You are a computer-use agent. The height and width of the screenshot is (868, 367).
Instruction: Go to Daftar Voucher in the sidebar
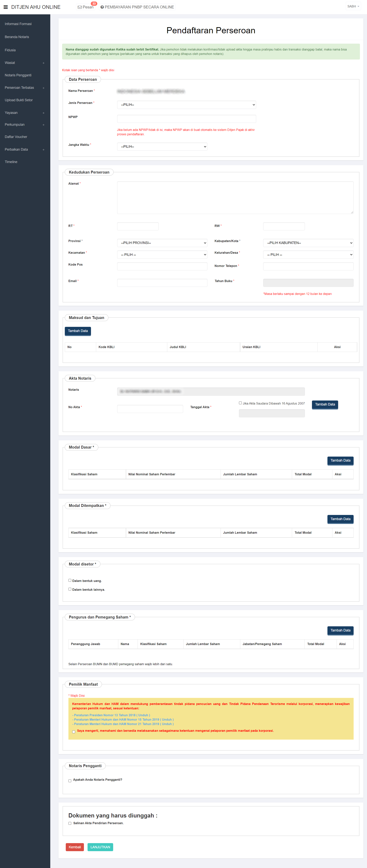click(16, 137)
